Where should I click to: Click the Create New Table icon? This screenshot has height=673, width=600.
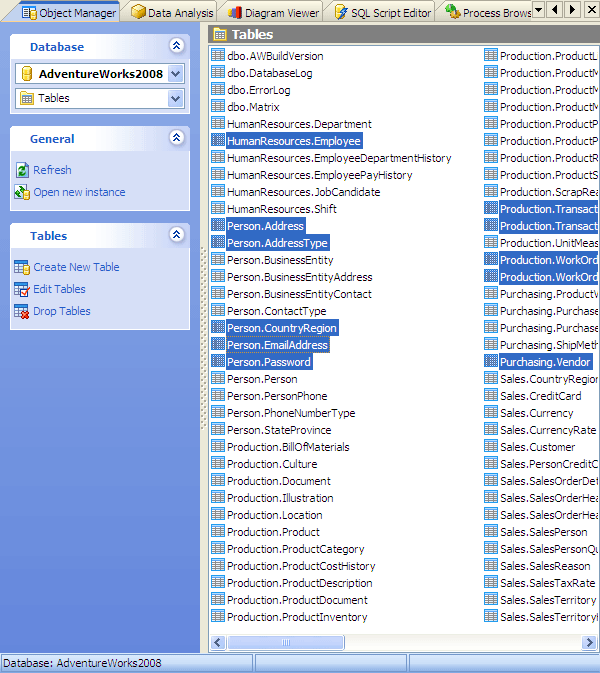point(21,267)
